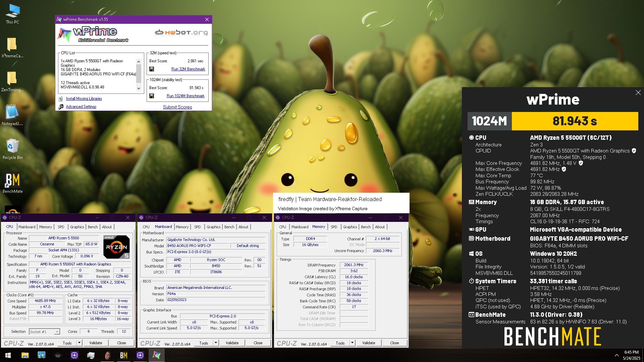644x362 pixels.
Task: Click the save icon next to Run 32M Benchmark
Action: [152, 69]
